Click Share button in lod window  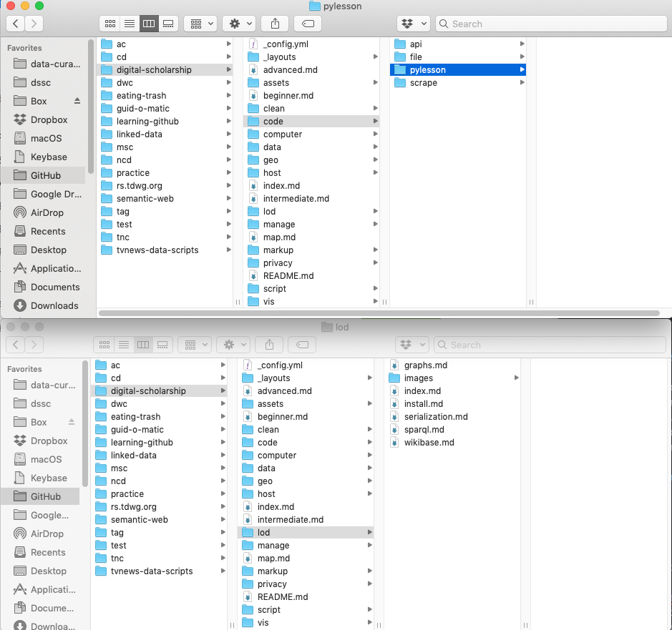269,345
